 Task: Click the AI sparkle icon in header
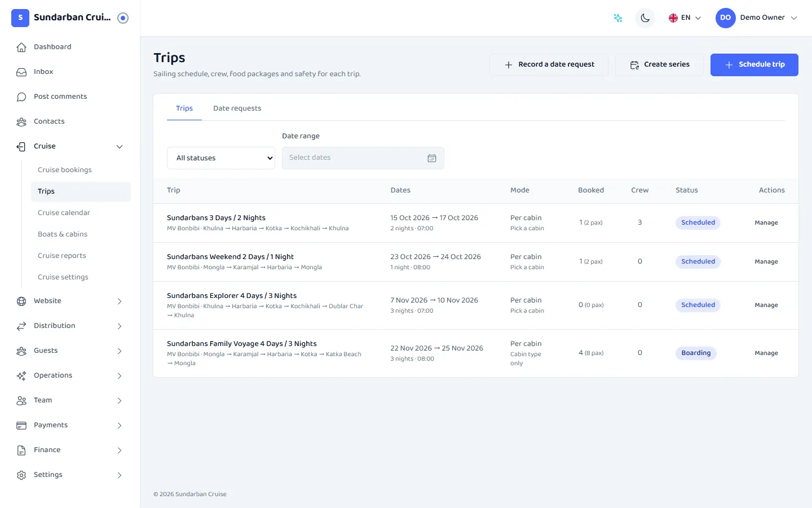tap(618, 18)
